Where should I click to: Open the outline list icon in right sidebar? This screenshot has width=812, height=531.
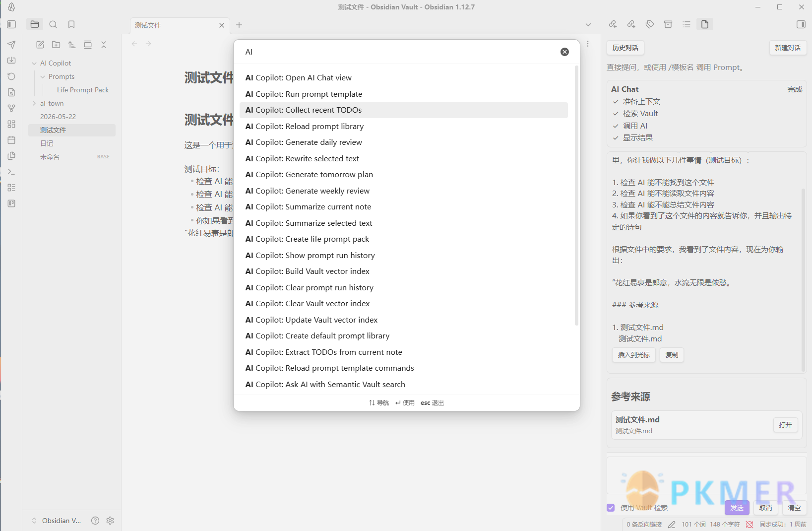click(x=687, y=24)
